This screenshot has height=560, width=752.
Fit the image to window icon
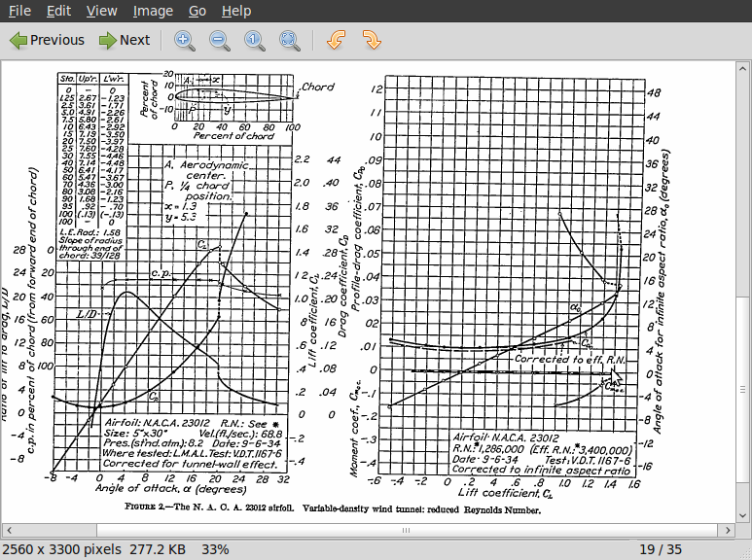click(289, 40)
